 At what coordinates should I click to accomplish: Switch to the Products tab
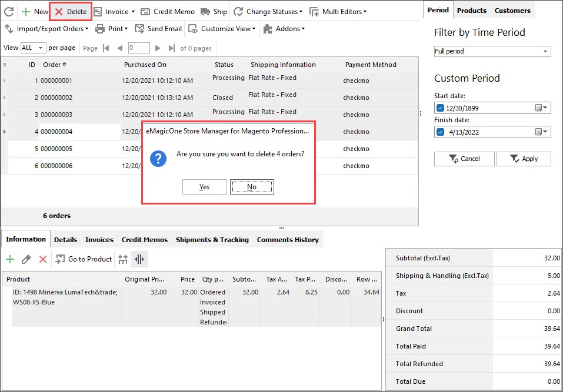(x=471, y=11)
